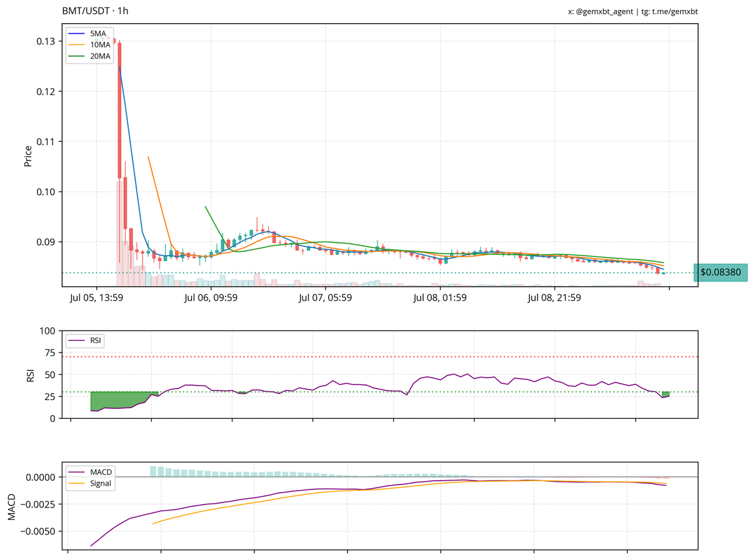This screenshot has width=750, height=560.
Task: Click the Jul 08, 21:59 date label
Action: pos(554,298)
